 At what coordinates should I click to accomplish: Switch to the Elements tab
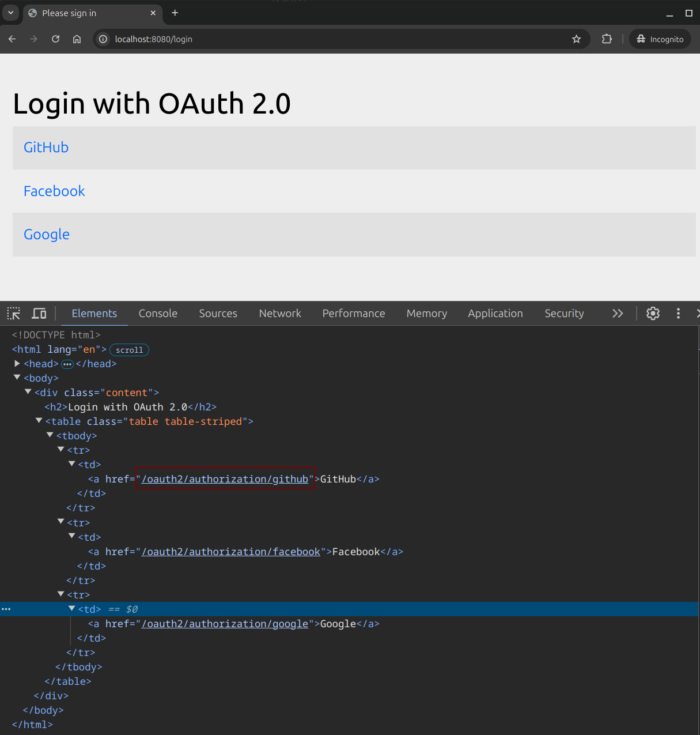coord(94,314)
